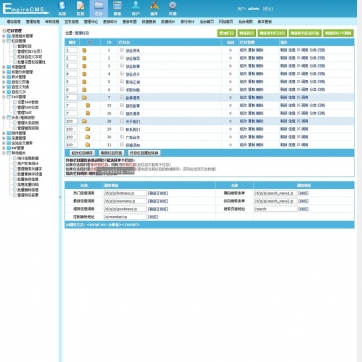
Task: Open the System section icon in top bar
Action: [x=62, y=6]
